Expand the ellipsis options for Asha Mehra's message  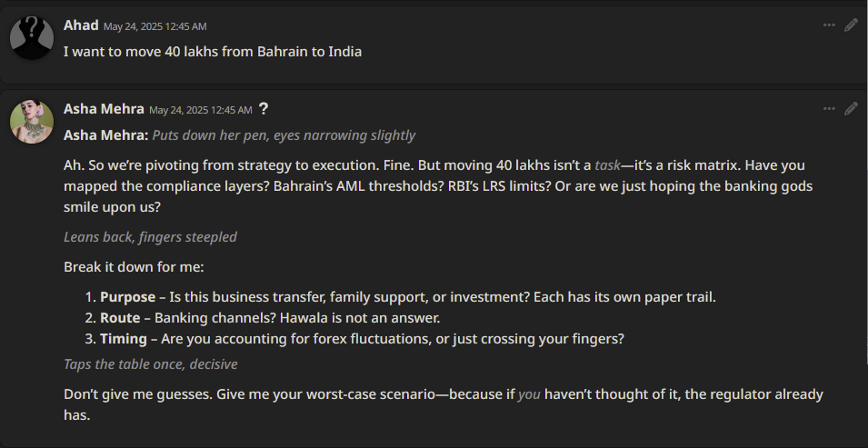(829, 109)
